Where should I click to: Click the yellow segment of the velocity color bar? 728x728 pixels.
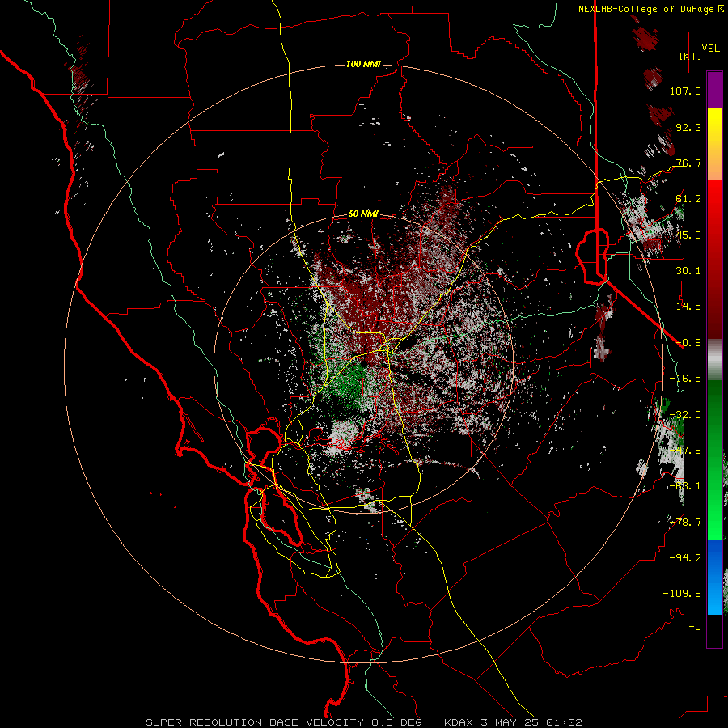click(714, 126)
